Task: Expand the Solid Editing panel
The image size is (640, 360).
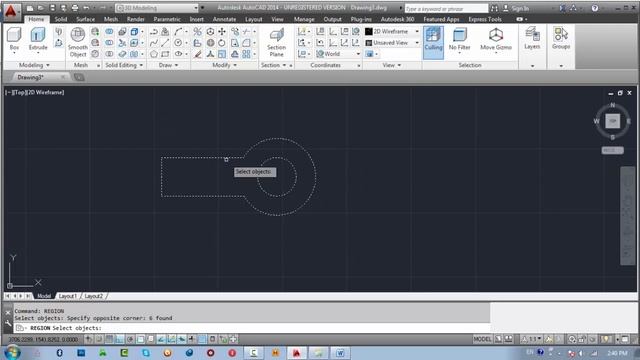Action: point(124,65)
